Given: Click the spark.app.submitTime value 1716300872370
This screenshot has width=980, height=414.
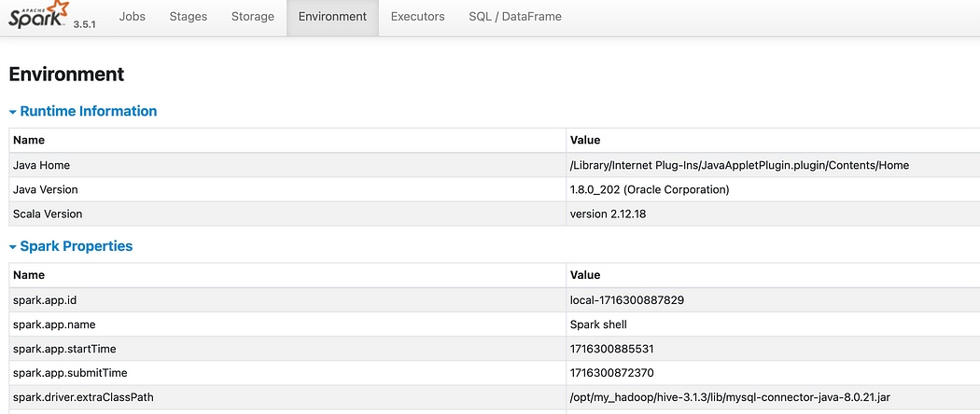Looking at the screenshot, I should (611, 373).
